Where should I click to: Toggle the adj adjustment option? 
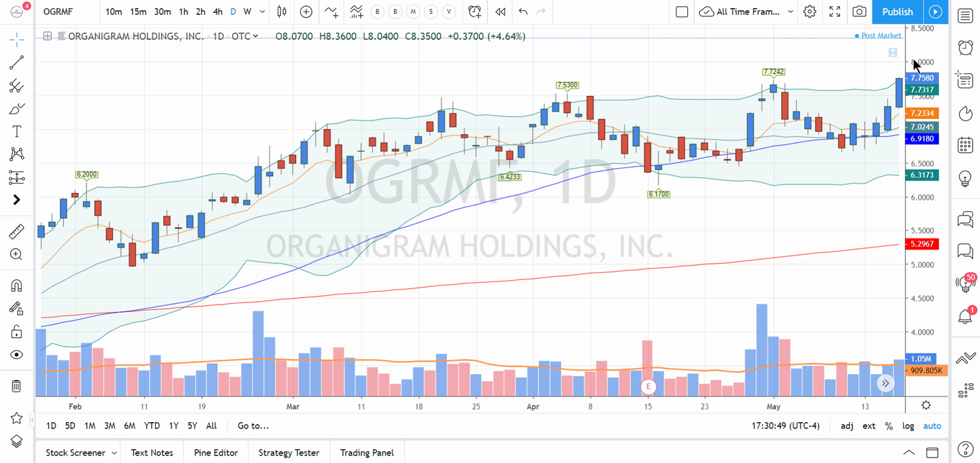tap(847, 426)
